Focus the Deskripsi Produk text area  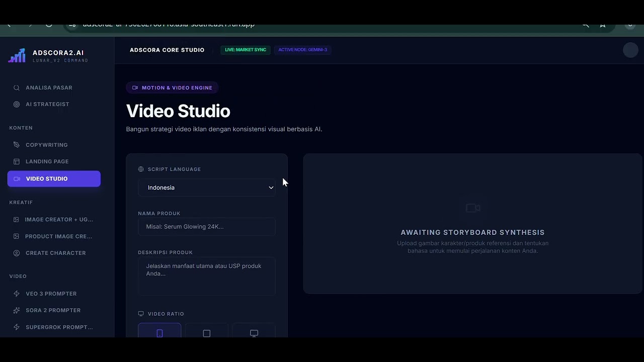tap(207, 276)
